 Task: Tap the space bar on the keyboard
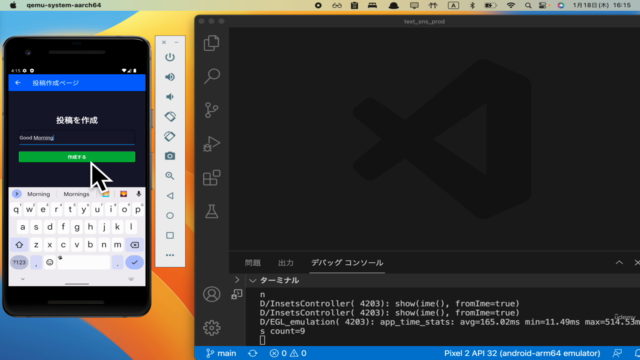point(84,262)
